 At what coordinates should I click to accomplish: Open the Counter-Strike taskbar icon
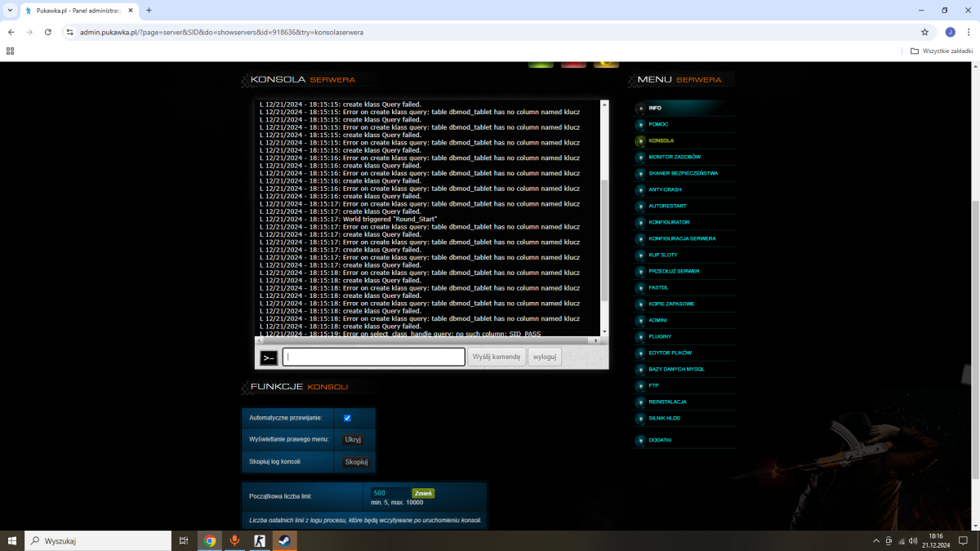260,540
